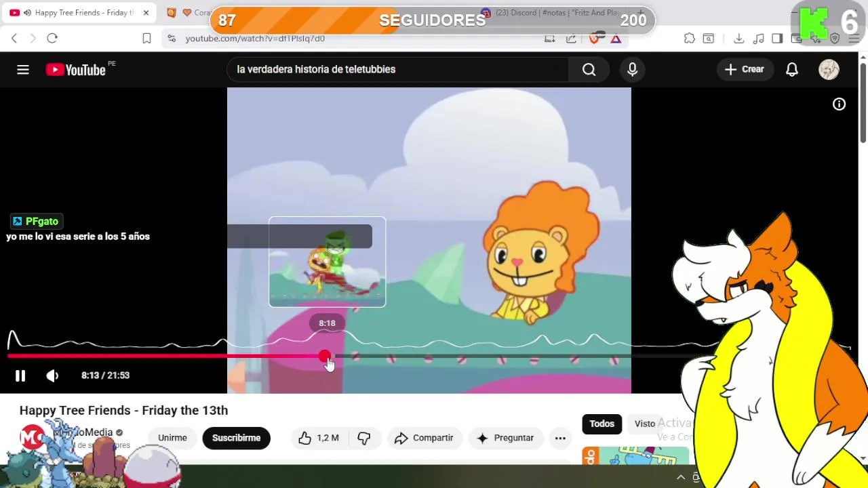This screenshot has height=488, width=868.
Task: Open the Brave Shields lion icon
Action: point(595,39)
